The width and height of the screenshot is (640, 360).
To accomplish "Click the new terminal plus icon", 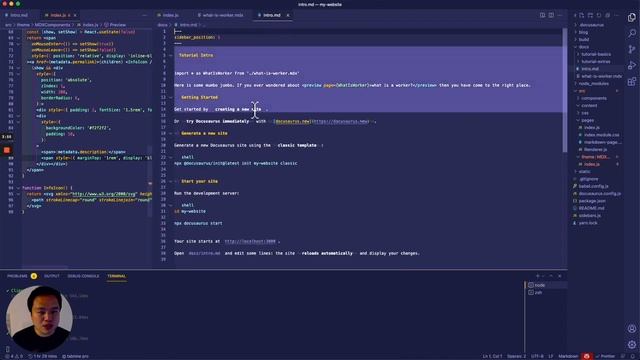I will click(x=538, y=276).
